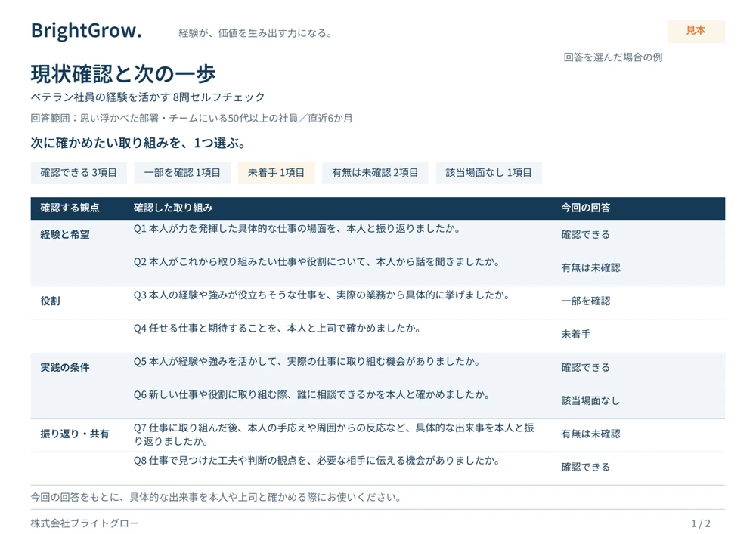The image size is (756, 534).
Task: Click the 確認する観点 column header
Action: pyautogui.click(x=70, y=208)
